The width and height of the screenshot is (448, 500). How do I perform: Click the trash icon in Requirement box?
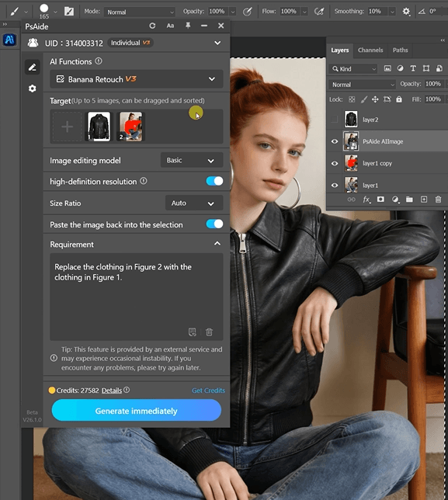[x=209, y=332]
